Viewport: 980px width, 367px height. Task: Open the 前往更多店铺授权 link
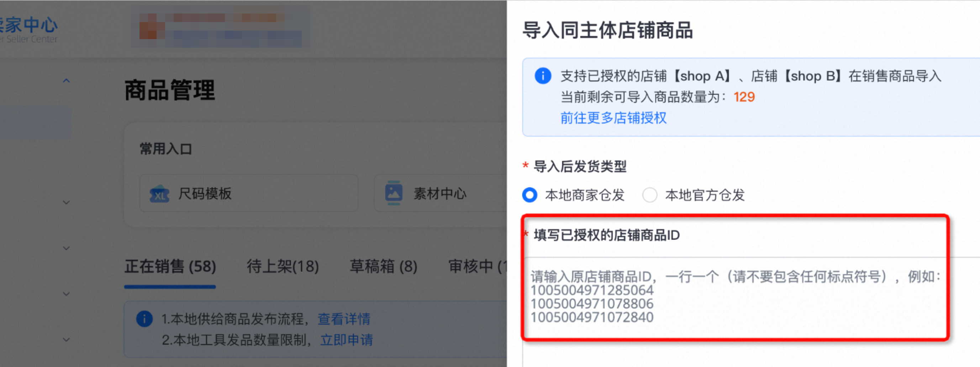coord(613,118)
